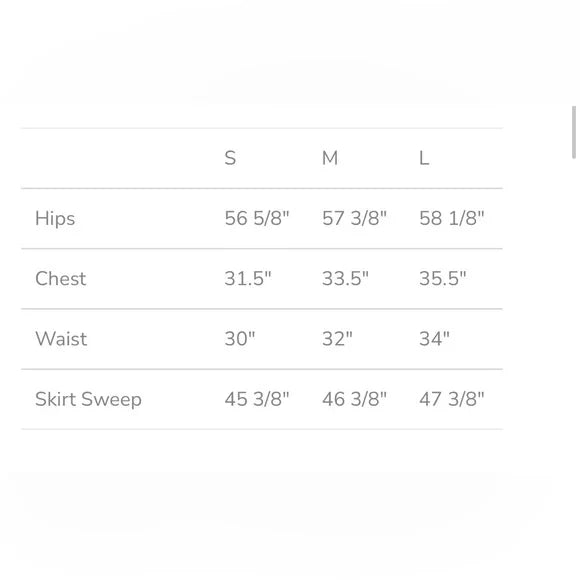The height and width of the screenshot is (580, 580).
Task: Select the Hips row label
Action: click(x=55, y=218)
